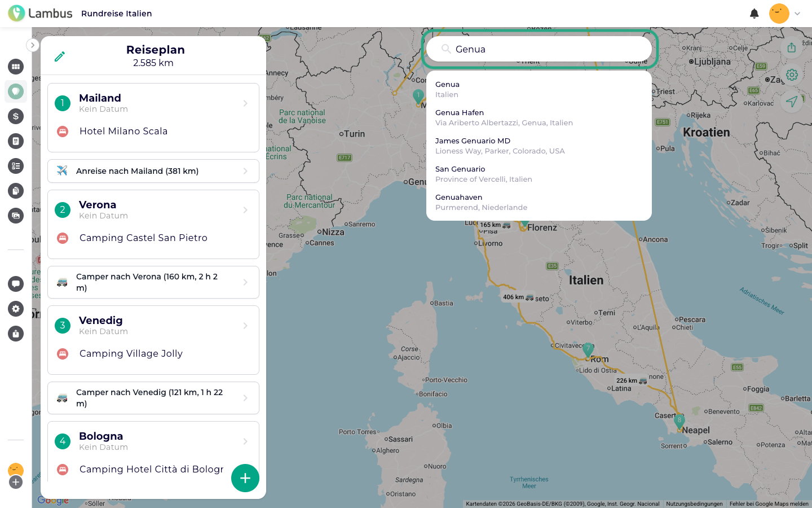Image resolution: width=812 pixels, height=508 pixels.
Task: Open map settings gear icon
Action: (792, 75)
